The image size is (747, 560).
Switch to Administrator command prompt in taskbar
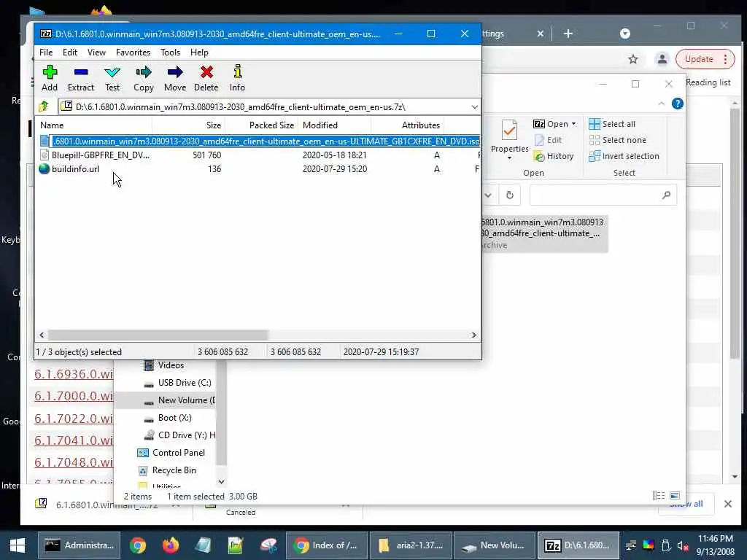click(x=79, y=545)
